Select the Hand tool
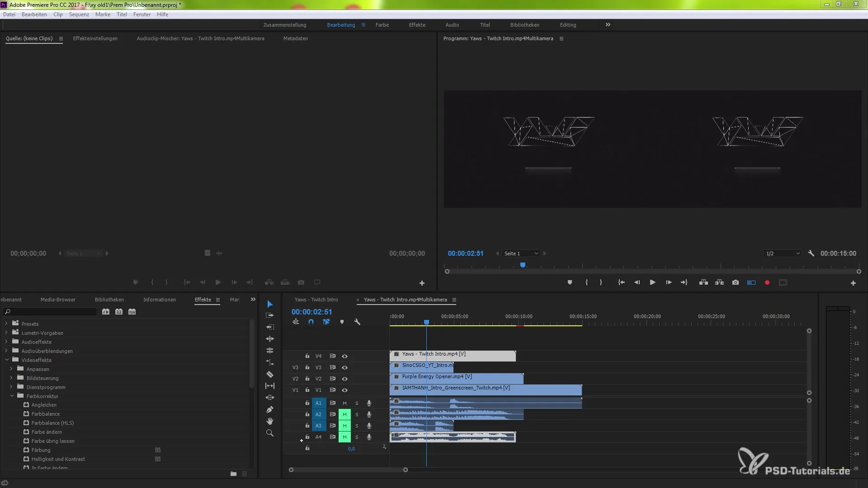Screen dimensions: 868x488 pyautogui.click(x=270, y=421)
